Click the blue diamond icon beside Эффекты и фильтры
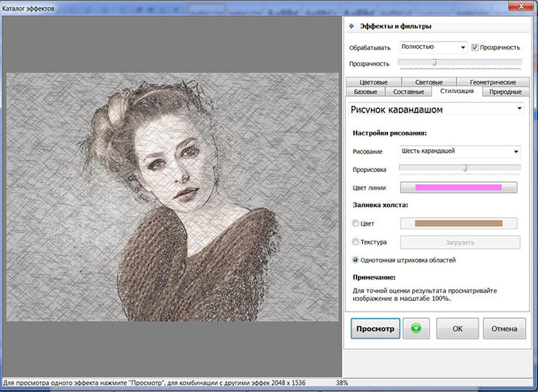 click(x=351, y=27)
